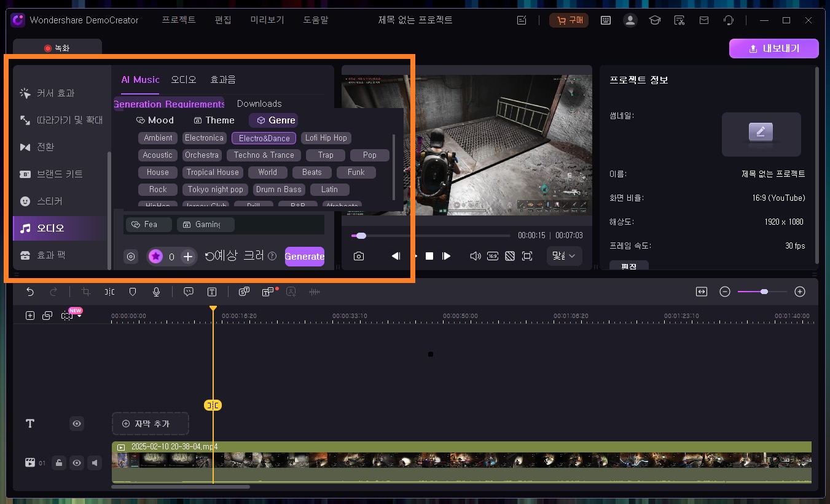830x504 pixels.
Task: Click the 2025-02-10 20-38-04.mp4 clip
Action: [x=461, y=462]
